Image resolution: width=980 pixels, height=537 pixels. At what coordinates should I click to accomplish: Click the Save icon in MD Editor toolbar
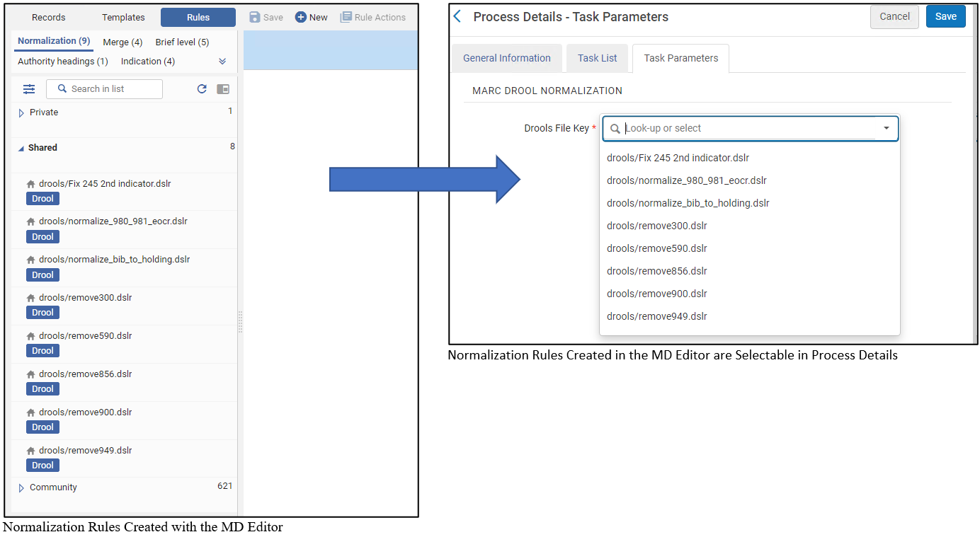(255, 17)
